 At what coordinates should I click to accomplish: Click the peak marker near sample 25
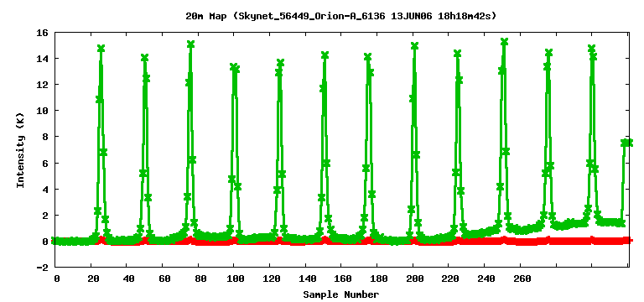[x=101, y=49]
